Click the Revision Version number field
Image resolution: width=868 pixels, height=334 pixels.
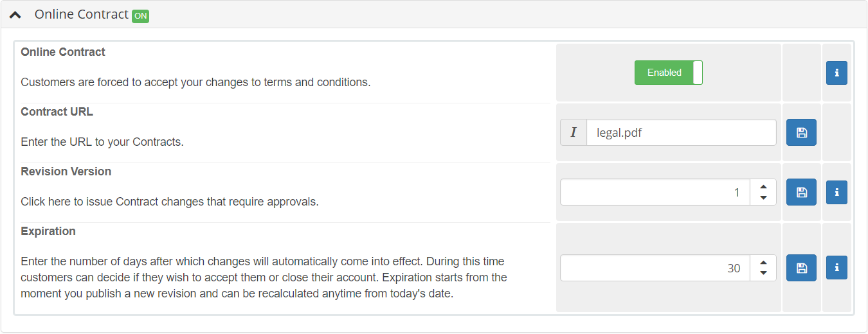[655, 192]
